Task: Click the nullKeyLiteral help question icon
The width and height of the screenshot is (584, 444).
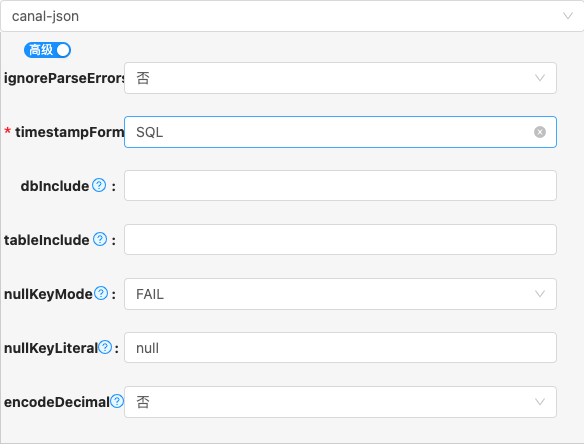Action: click(x=105, y=347)
